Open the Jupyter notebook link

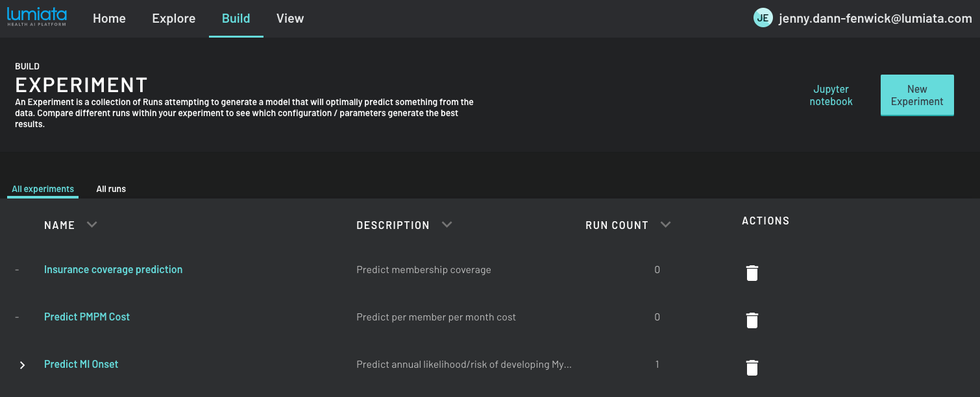[831, 95]
